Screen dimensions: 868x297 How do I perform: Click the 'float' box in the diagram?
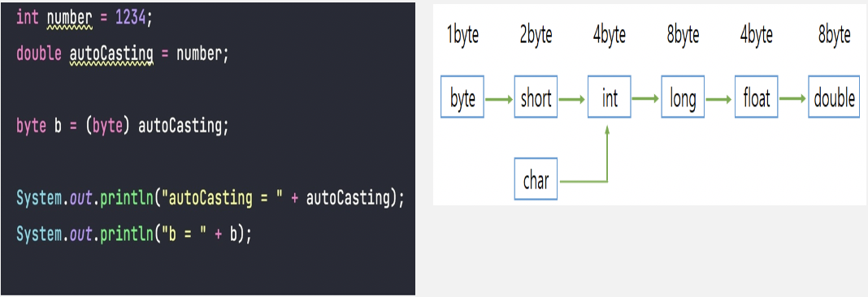(x=757, y=97)
